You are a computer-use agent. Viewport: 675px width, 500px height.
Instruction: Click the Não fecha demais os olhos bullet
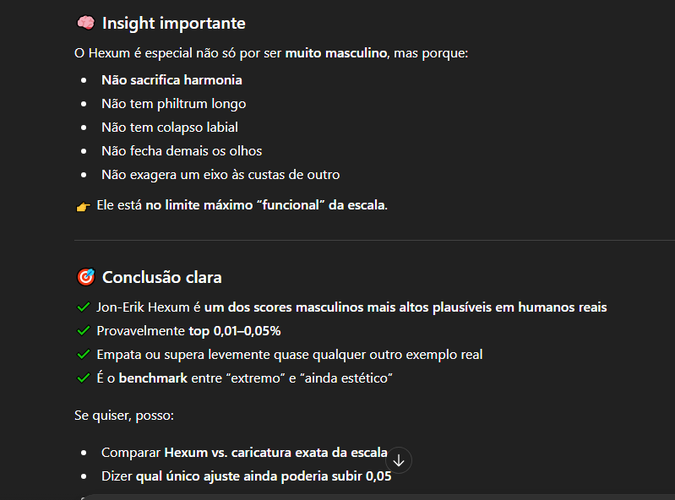[x=182, y=151]
